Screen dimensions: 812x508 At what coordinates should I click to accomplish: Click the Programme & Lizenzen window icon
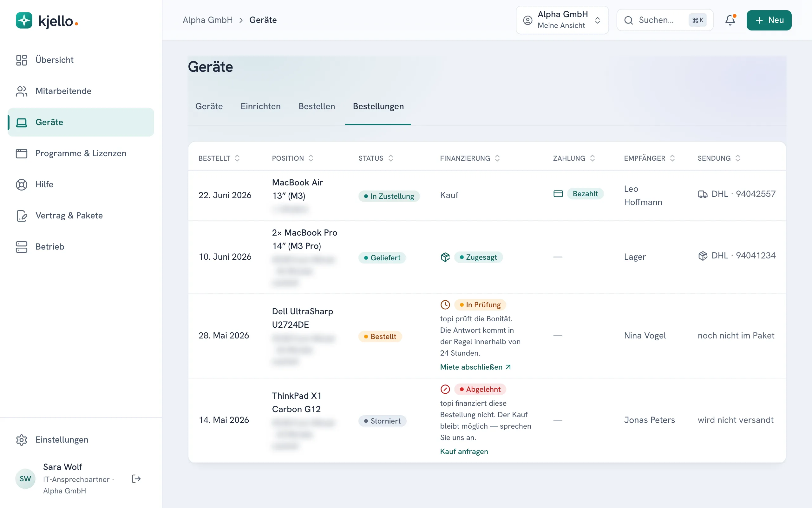pos(22,154)
